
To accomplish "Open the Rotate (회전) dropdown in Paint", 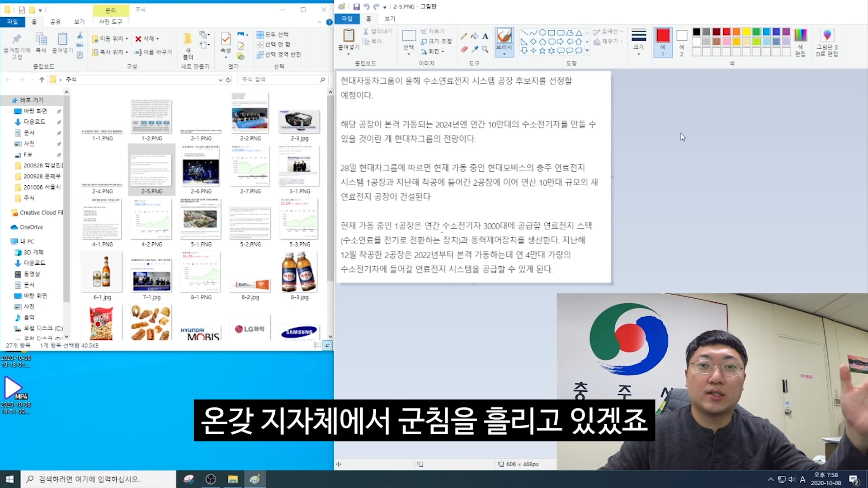I will [x=433, y=52].
